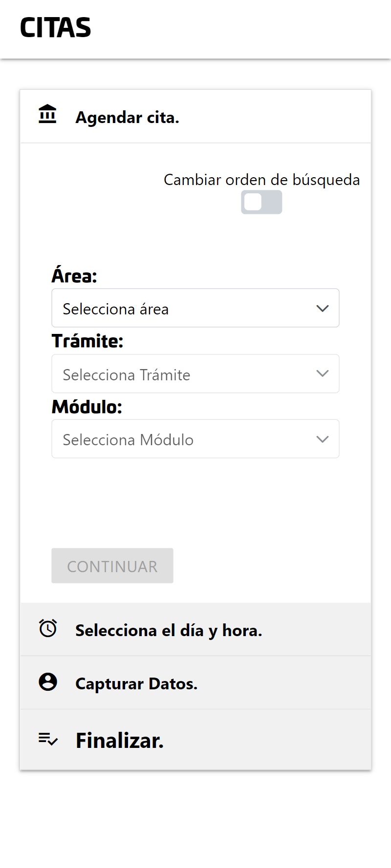Click the bank building icon
This screenshot has width=391, height=868.
point(47,114)
